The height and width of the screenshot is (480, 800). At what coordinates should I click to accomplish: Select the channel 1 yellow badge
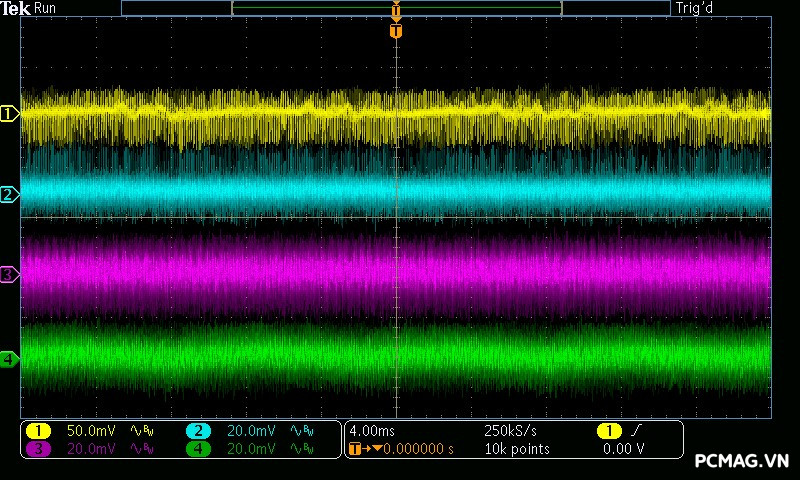(38, 430)
